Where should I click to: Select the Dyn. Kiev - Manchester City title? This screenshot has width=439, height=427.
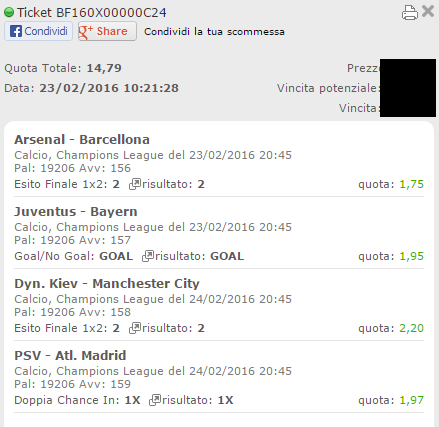(x=107, y=284)
